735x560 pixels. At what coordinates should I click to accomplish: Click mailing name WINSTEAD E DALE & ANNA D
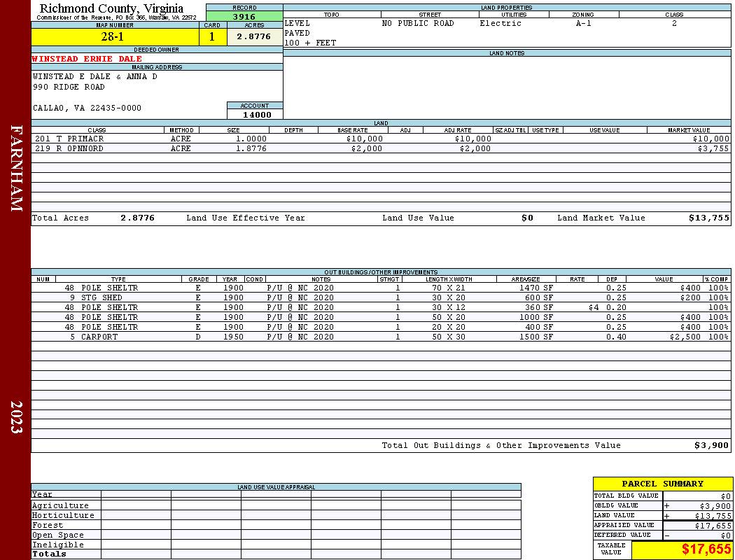[94, 76]
